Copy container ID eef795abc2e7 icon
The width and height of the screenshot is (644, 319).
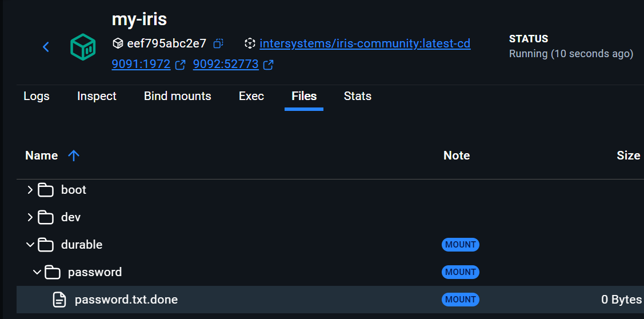click(218, 43)
